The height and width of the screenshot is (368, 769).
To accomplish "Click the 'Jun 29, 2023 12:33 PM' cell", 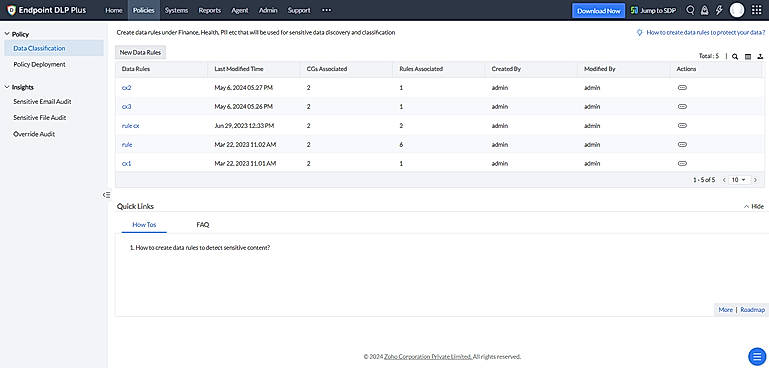I will click(245, 126).
